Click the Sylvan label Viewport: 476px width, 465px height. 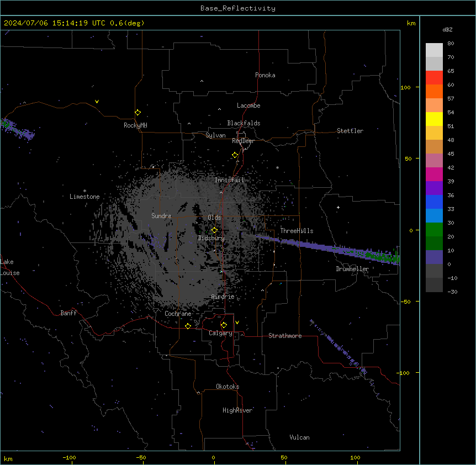[x=215, y=135]
